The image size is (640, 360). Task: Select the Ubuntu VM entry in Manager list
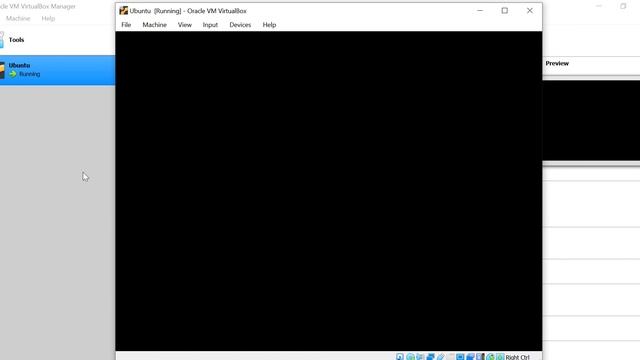[57, 70]
